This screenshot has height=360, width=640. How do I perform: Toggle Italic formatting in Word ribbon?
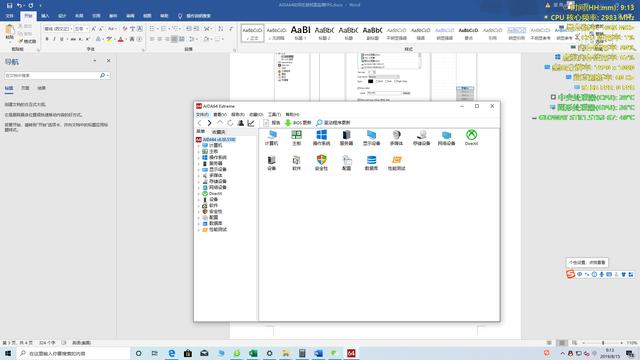tap(54, 39)
